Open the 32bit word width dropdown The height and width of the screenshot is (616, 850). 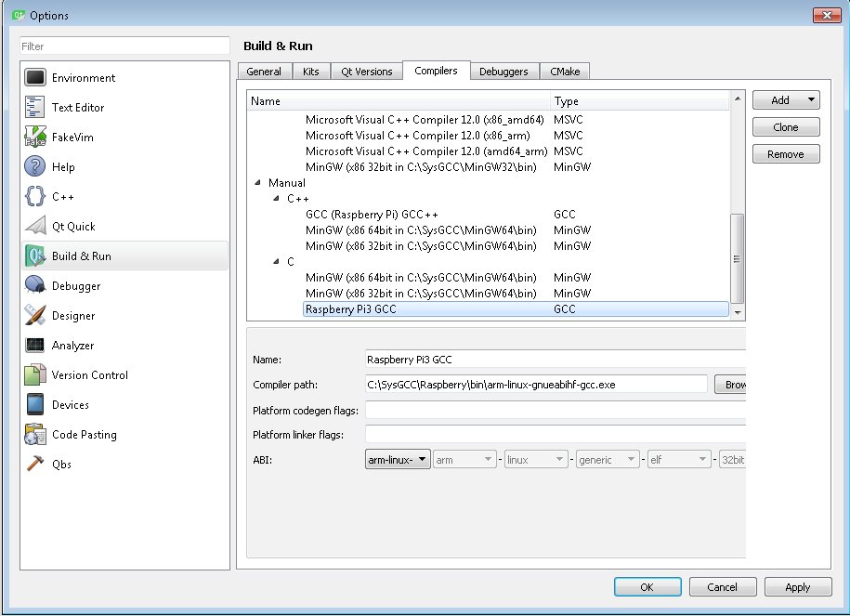point(732,460)
